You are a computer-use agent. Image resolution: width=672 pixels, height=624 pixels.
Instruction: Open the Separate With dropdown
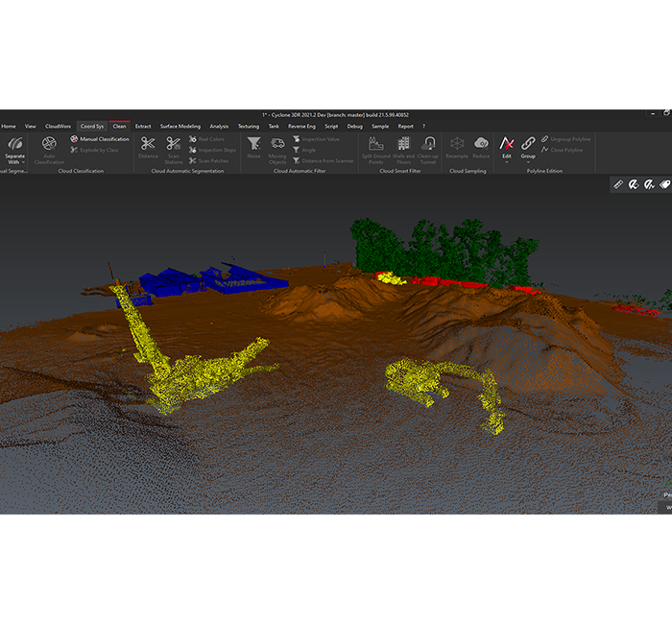14,152
